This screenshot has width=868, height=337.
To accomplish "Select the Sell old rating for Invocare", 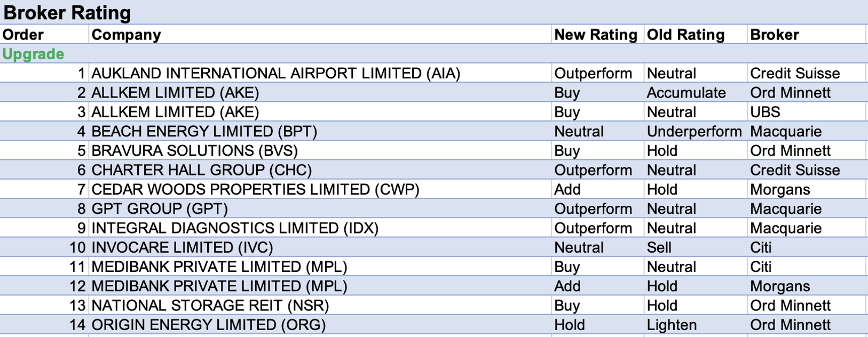I will 659,247.
